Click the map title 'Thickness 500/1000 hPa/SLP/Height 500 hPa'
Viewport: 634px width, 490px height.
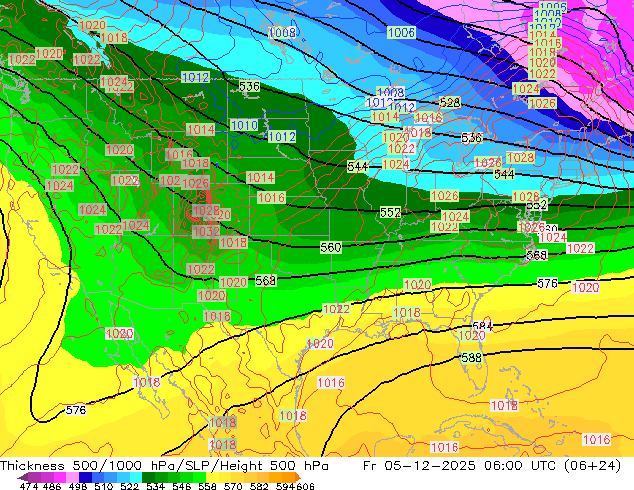click(164, 465)
